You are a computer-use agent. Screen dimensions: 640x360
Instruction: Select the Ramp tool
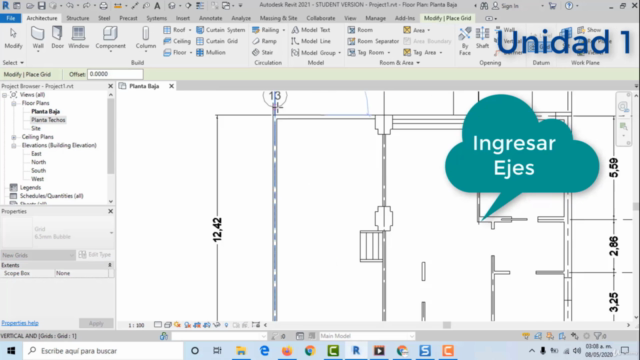coord(264,41)
